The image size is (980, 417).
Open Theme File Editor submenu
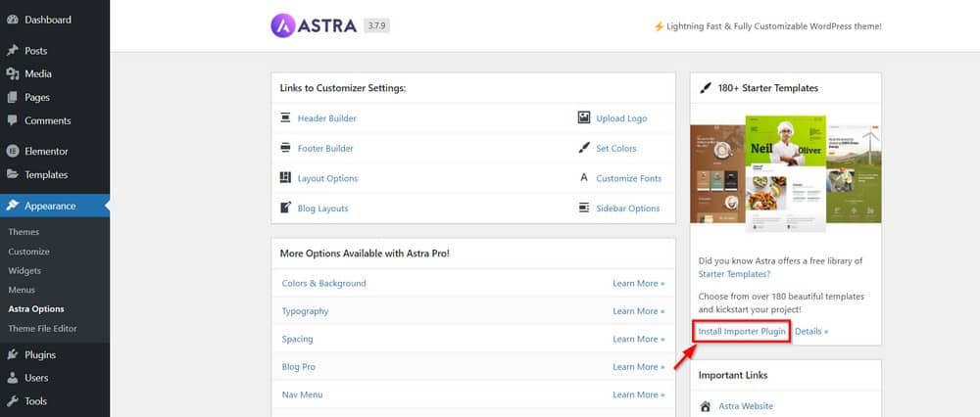pos(42,328)
